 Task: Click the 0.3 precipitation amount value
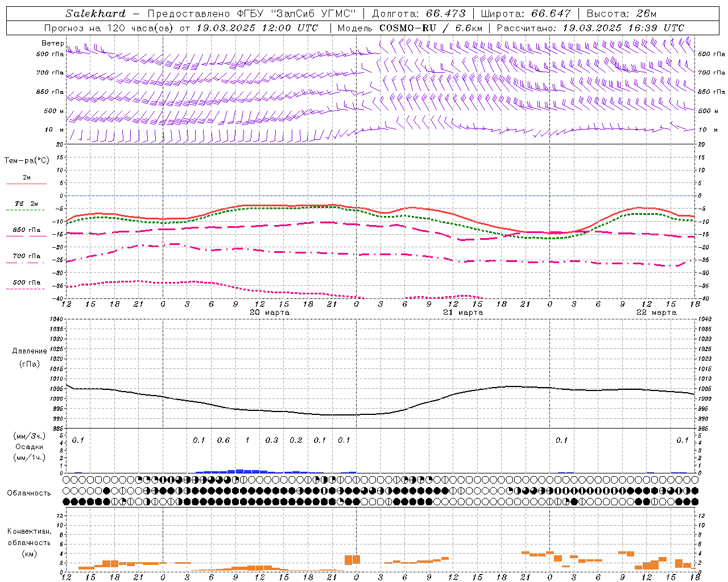pos(272,440)
